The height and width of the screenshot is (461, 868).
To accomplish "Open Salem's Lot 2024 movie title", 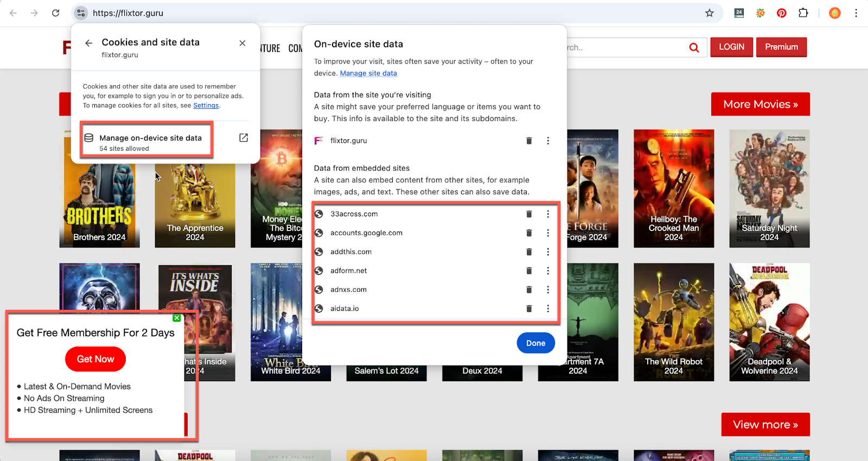I will coord(386,371).
